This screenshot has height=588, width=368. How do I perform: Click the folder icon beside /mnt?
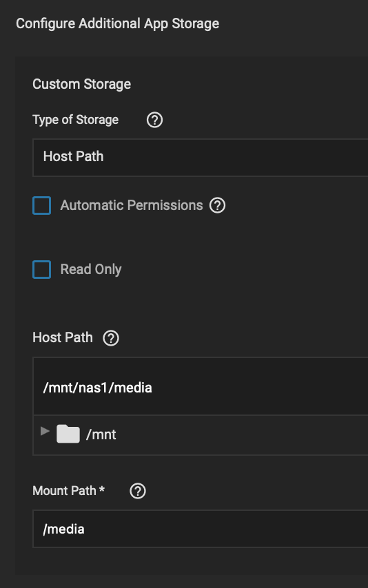(68, 434)
